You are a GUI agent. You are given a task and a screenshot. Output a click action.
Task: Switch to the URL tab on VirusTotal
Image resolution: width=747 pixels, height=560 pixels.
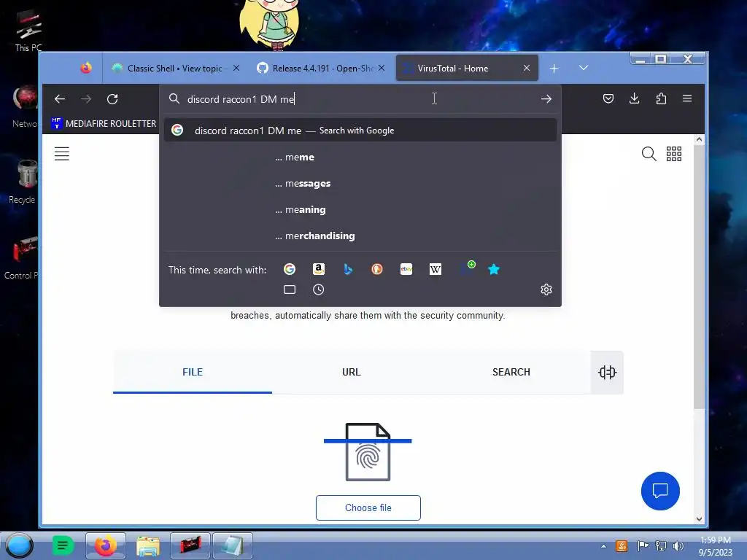point(352,372)
